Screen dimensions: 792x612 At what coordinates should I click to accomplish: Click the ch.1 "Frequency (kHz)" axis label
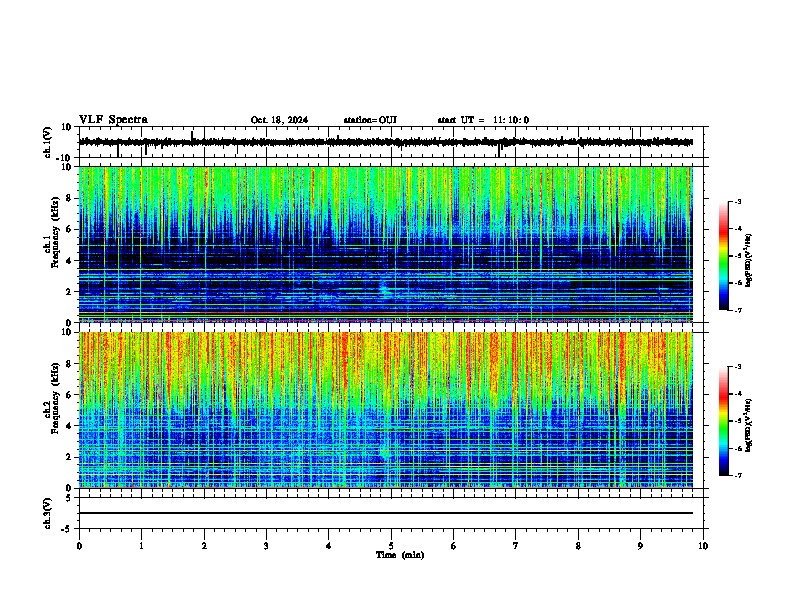(x=55, y=232)
